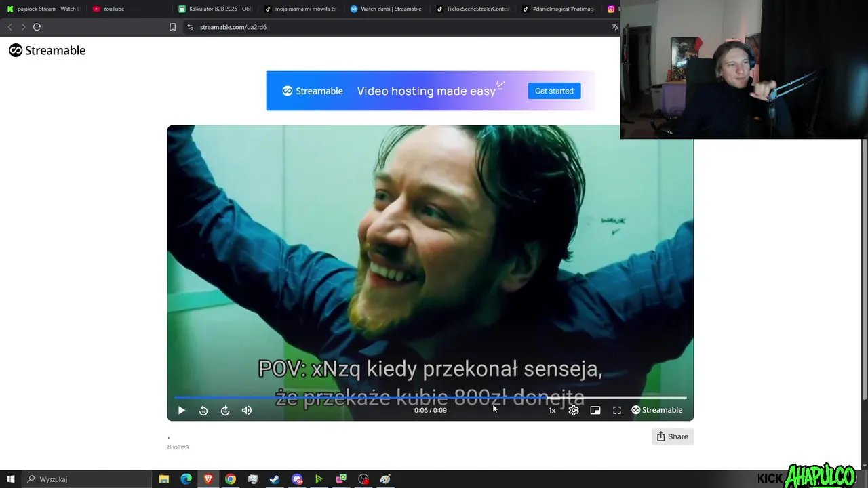Select the Watch dansi Streamable tab
The image size is (868, 488).
(387, 9)
